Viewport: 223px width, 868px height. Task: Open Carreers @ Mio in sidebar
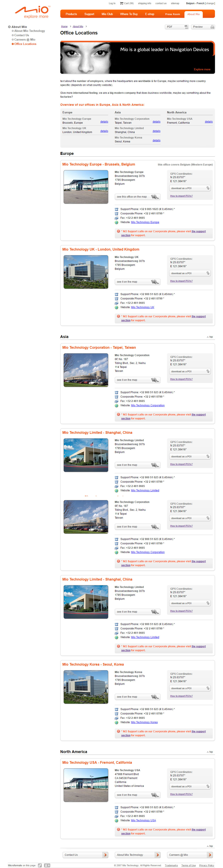coord(25,39)
